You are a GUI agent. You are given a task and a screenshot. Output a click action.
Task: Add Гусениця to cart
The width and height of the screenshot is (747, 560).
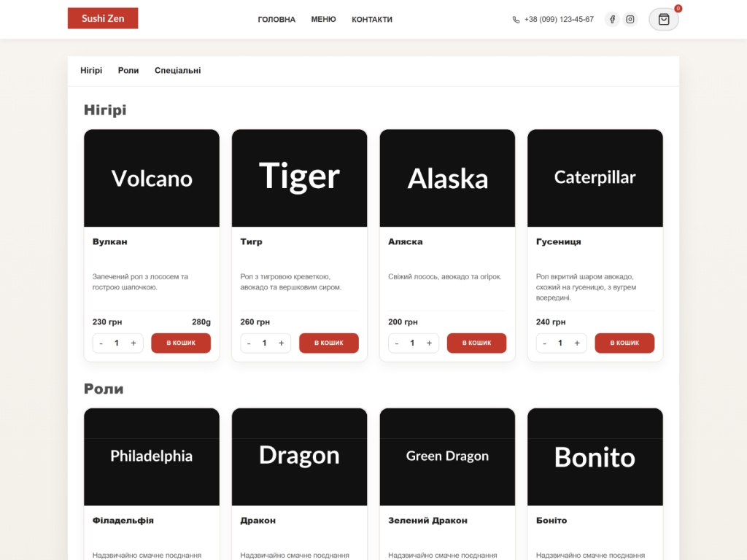click(624, 343)
